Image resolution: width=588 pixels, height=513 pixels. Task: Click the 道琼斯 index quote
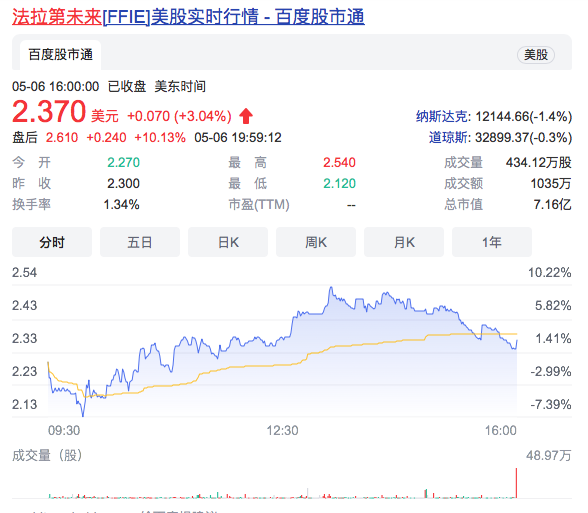(x=500, y=138)
